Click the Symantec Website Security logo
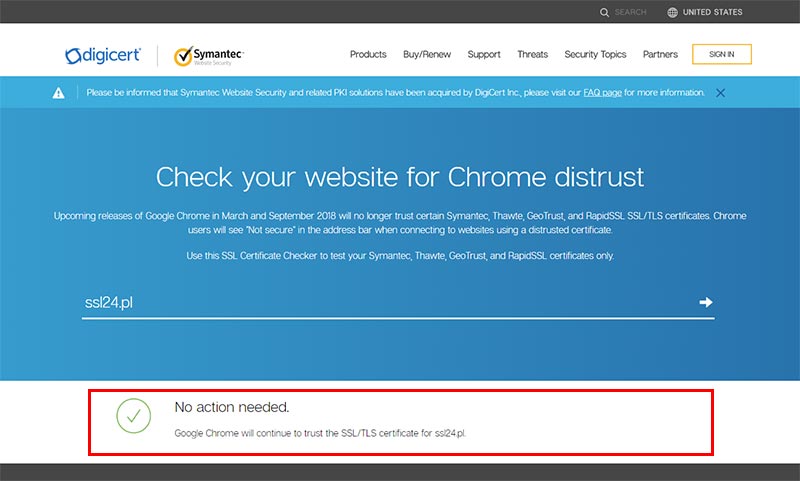The image size is (800, 481). pos(209,56)
